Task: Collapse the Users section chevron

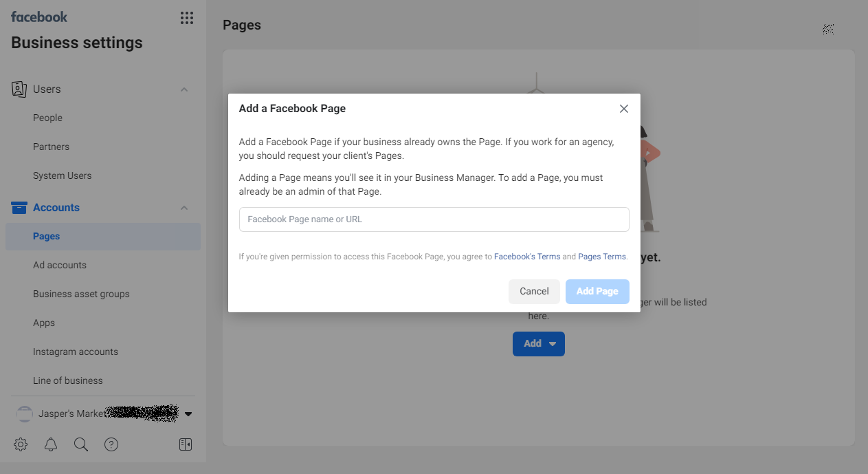Action: tap(184, 89)
